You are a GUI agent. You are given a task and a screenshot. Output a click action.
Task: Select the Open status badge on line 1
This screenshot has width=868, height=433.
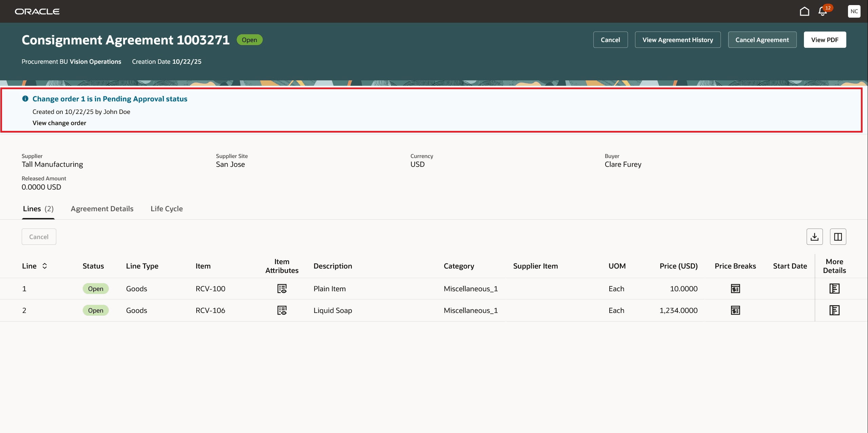pos(96,289)
